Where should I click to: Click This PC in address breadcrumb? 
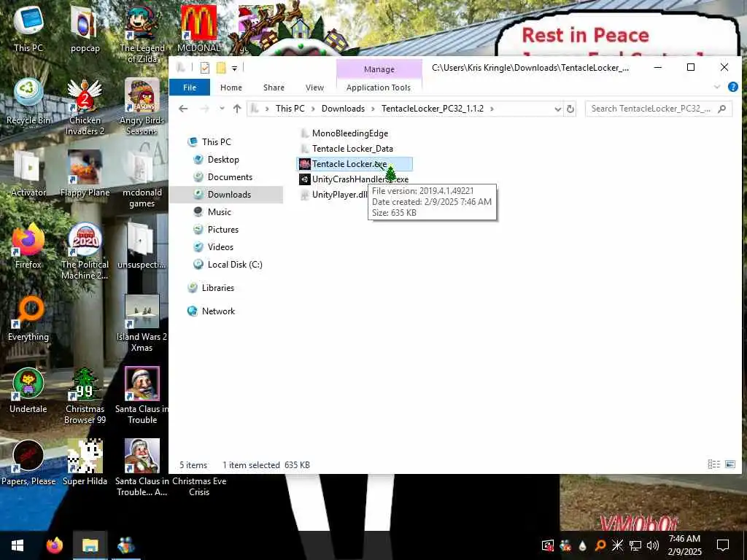pos(290,109)
